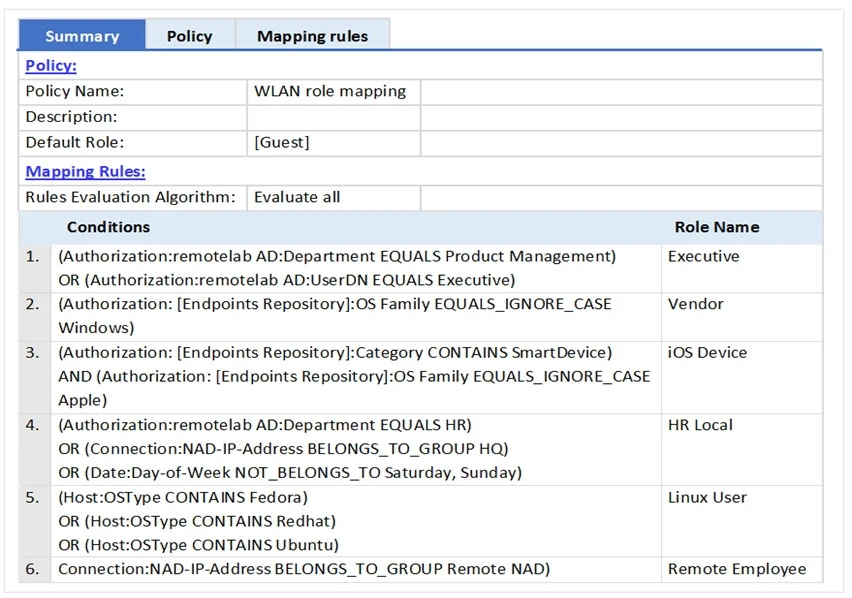Viewport: 852px width, 598px height.
Task: Click the Role Name column header
Action: pos(716,227)
